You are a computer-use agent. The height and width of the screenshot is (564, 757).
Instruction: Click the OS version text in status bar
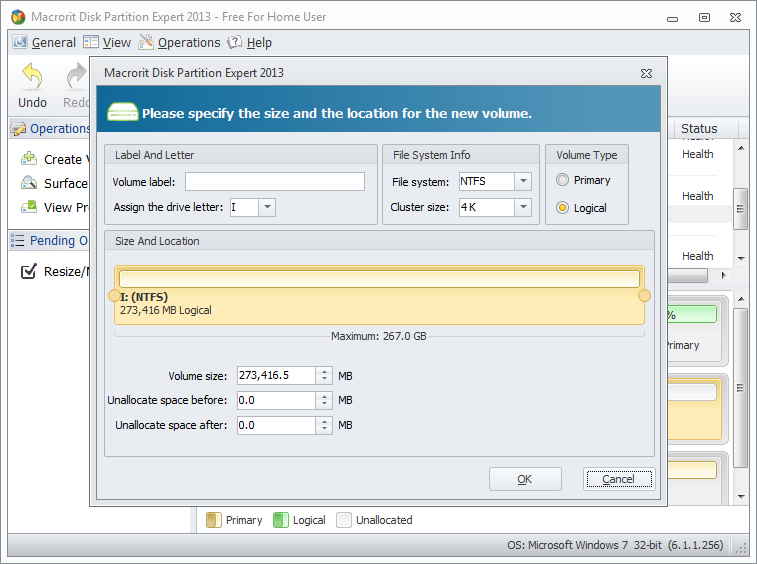(615, 545)
